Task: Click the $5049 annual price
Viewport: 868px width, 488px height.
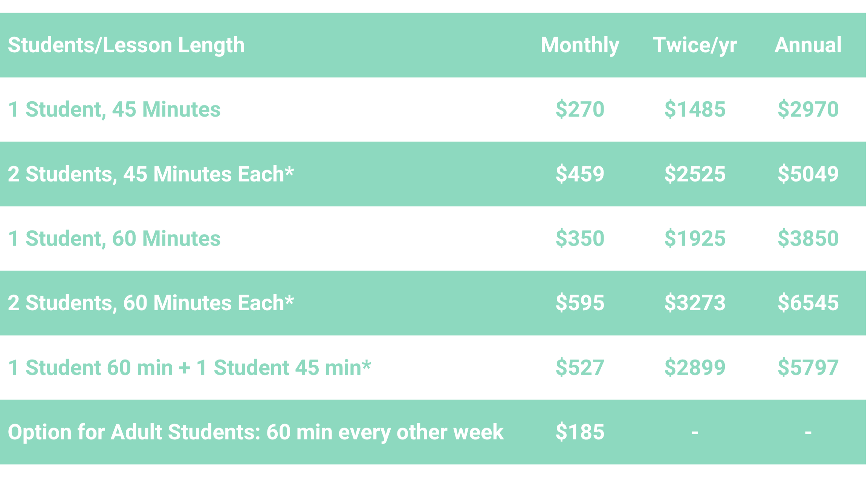Action: click(808, 174)
